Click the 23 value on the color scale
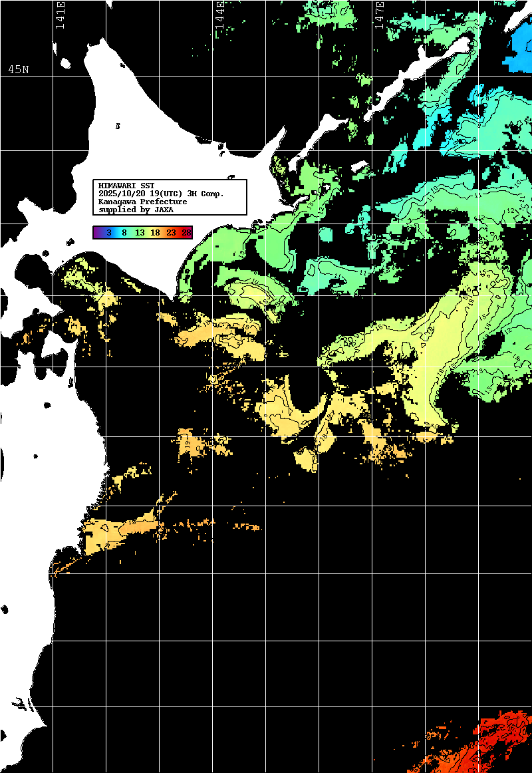This screenshot has width=532, height=773. coord(171,233)
